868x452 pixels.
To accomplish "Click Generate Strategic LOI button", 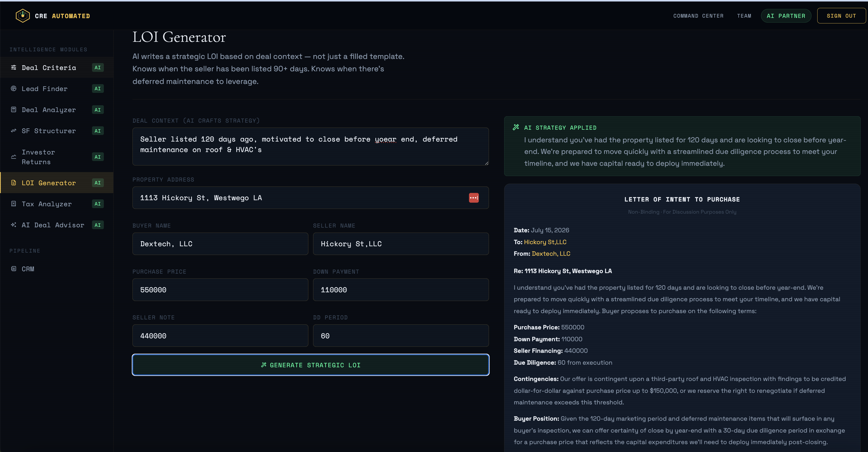I will [310, 365].
